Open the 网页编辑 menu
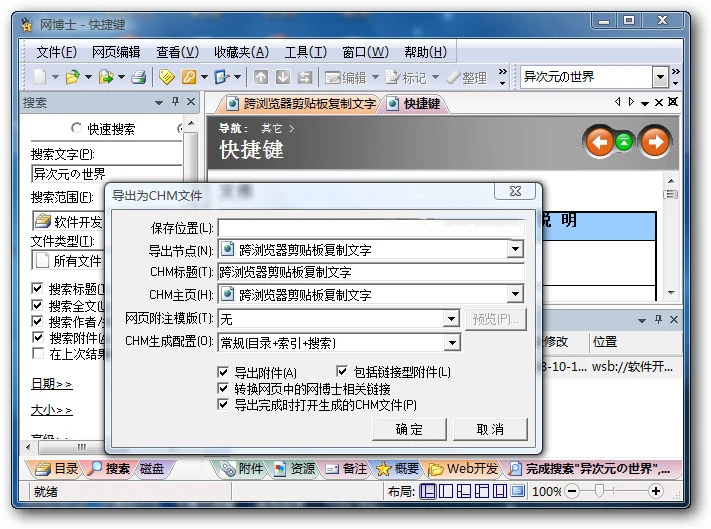 tap(116, 52)
